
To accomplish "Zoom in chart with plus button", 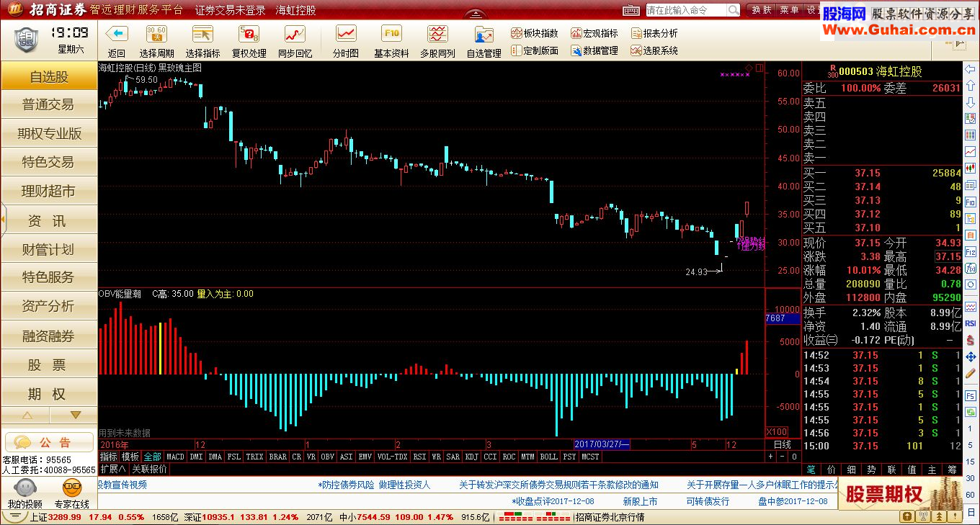I will (770, 457).
